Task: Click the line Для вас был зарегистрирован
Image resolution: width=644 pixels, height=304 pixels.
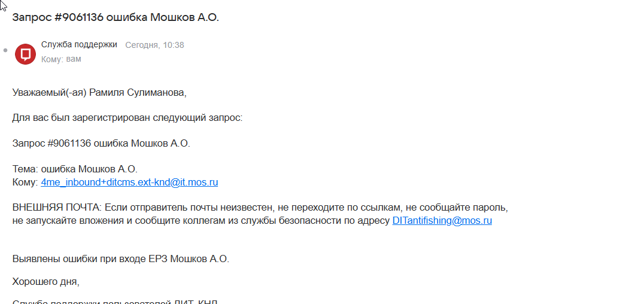Action: pos(127,118)
